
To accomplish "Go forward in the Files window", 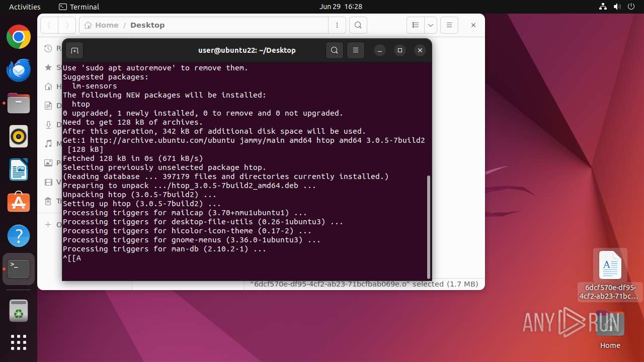I will pyautogui.click(x=67, y=25).
